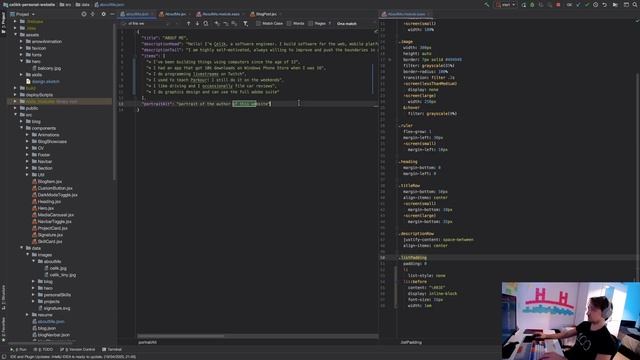640x360 pixels.
Task: Select signature.svg in project tree
Action: point(54,308)
